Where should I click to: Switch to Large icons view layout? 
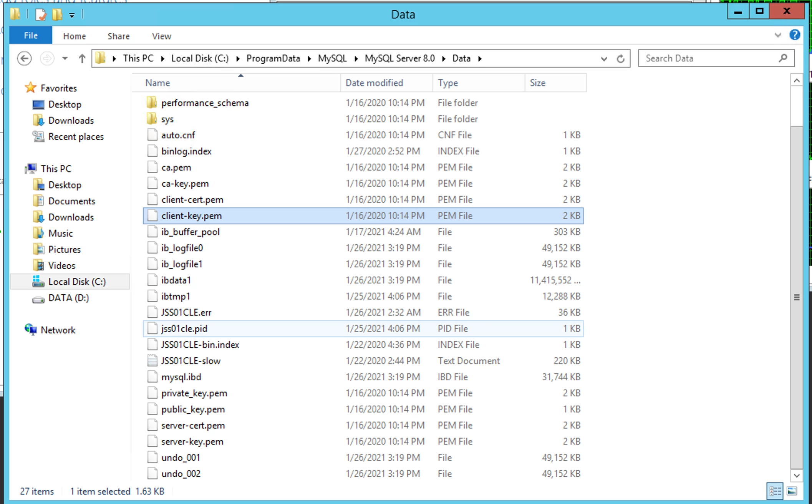tap(792, 491)
